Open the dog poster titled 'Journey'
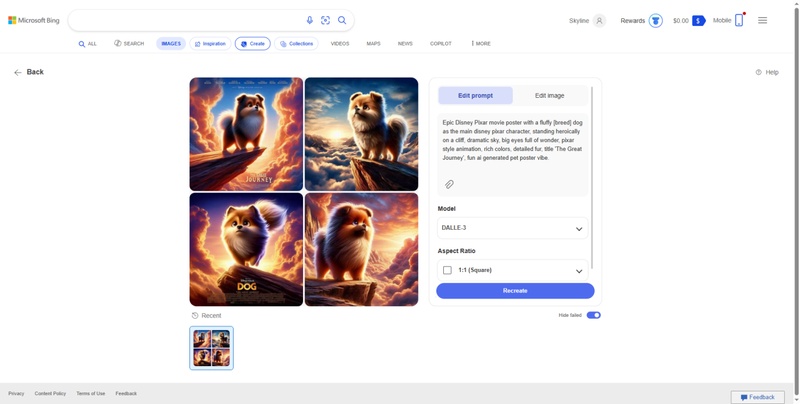800x404 pixels. [246, 134]
